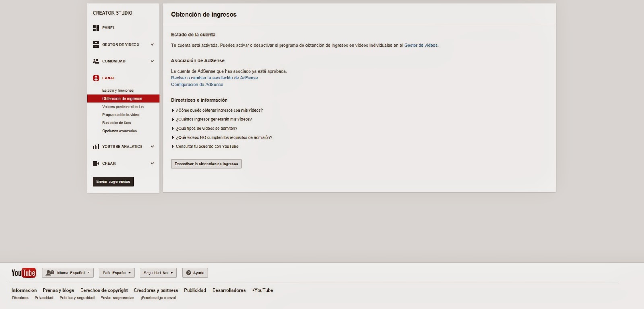
Task: Open Buscador de fans submenu
Action: (117, 123)
